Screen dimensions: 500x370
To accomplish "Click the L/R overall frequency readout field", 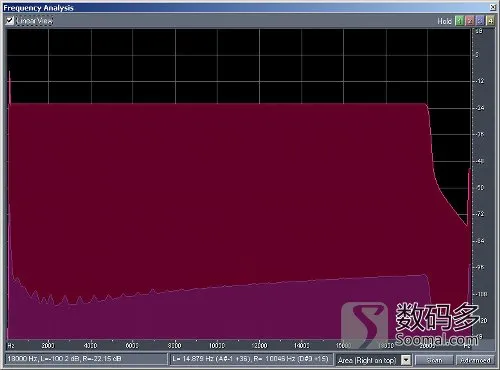I will point(251,359).
